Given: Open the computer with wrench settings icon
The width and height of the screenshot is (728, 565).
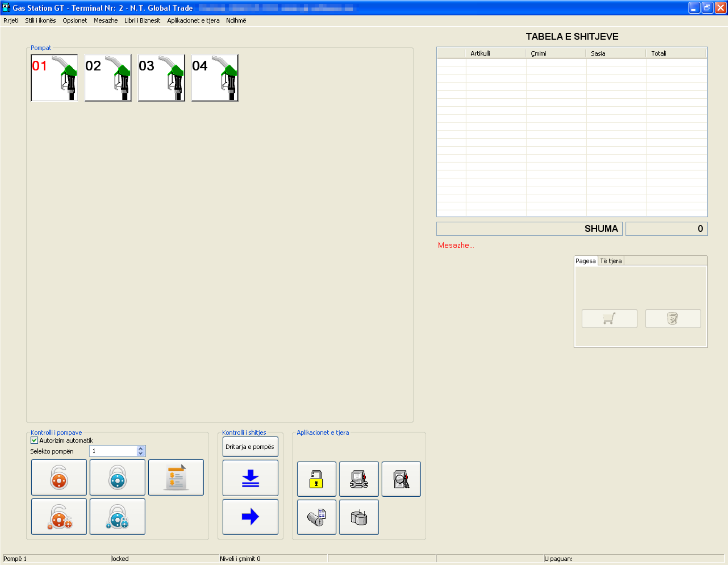Looking at the screenshot, I should [x=359, y=479].
